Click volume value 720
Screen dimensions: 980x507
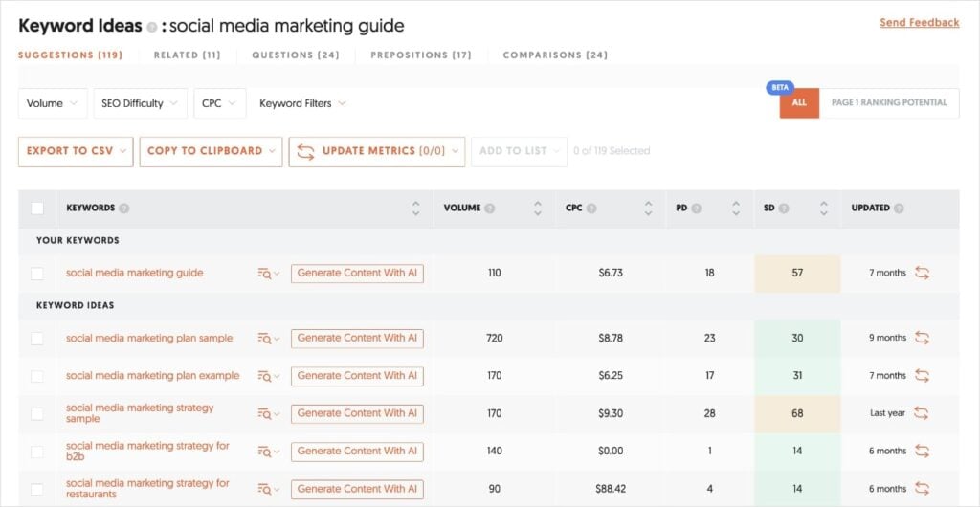point(495,339)
